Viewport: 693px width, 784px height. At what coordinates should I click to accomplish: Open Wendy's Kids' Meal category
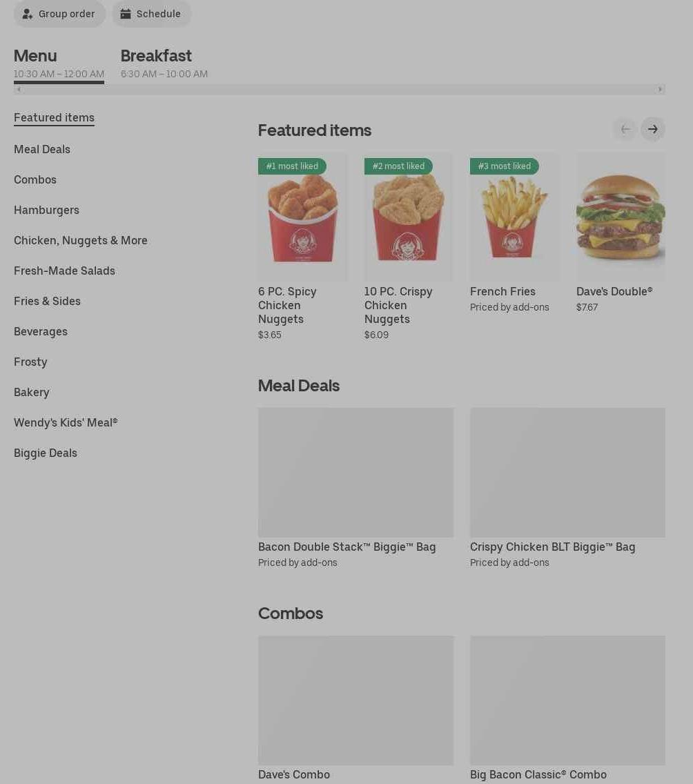tap(66, 422)
